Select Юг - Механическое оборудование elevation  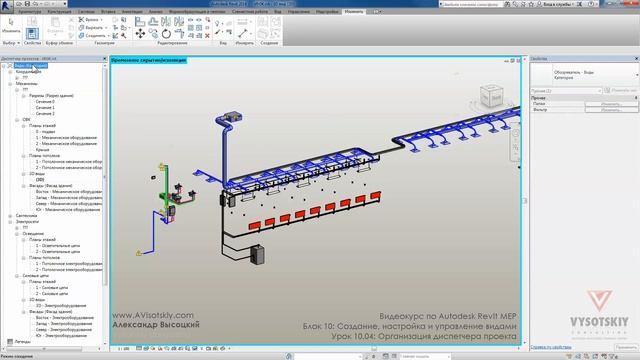tap(68, 210)
